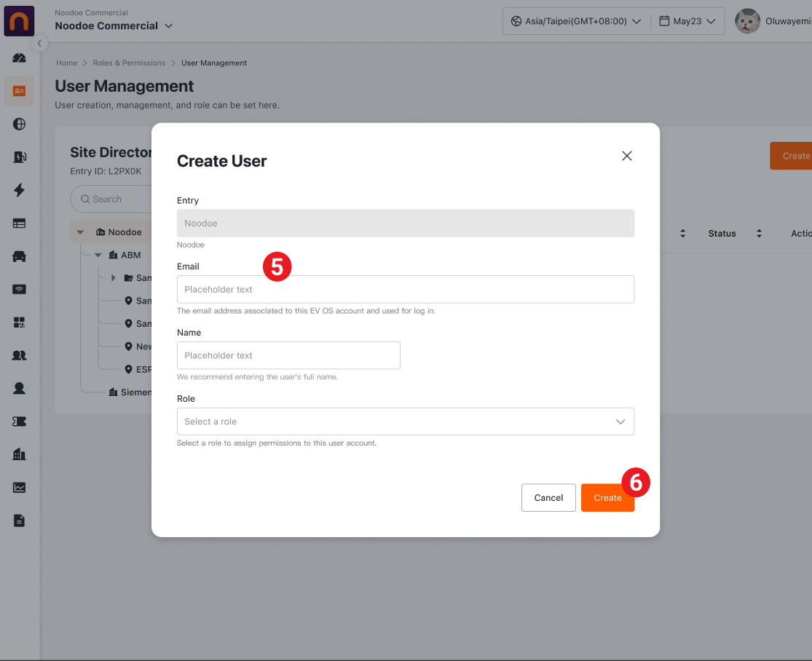Click the orange Create button in dialog
Screen dimensions: 812x661
[x=607, y=498]
